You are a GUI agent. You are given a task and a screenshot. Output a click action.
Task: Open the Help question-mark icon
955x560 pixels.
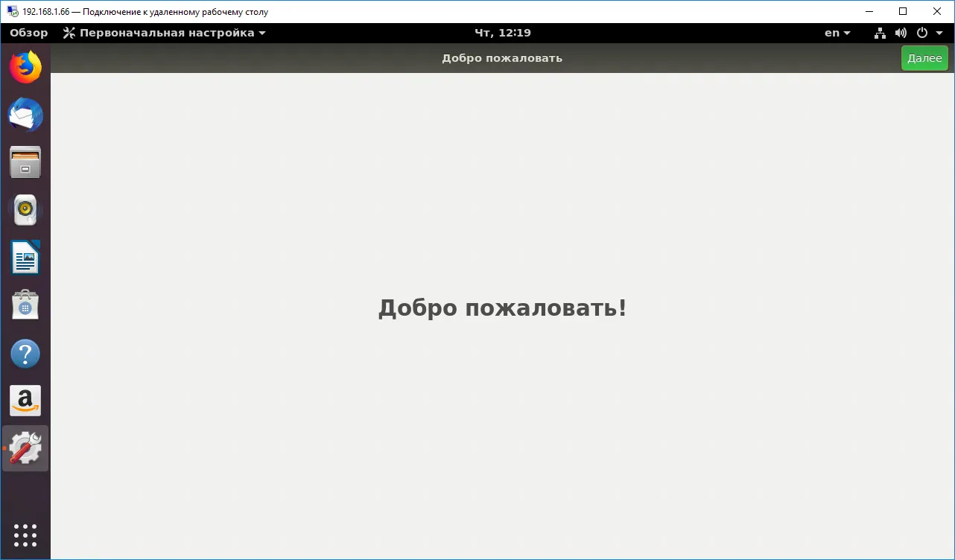click(25, 354)
